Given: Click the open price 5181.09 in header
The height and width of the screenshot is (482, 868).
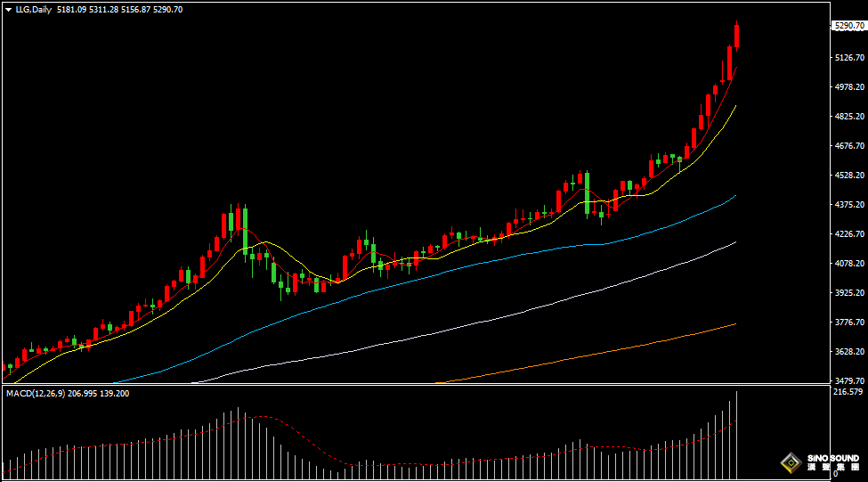Looking at the screenshot, I should click(70, 9).
